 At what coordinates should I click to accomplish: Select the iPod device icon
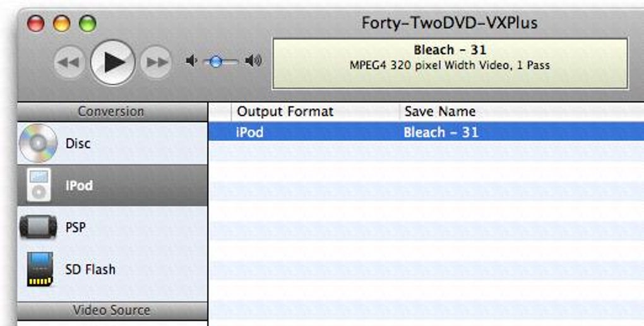pyautogui.click(x=38, y=185)
